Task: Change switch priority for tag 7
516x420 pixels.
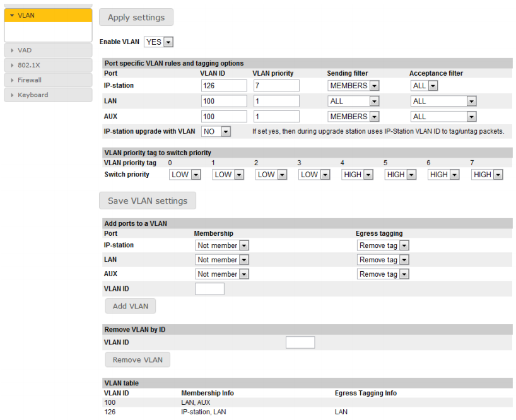Action: click(487, 175)
